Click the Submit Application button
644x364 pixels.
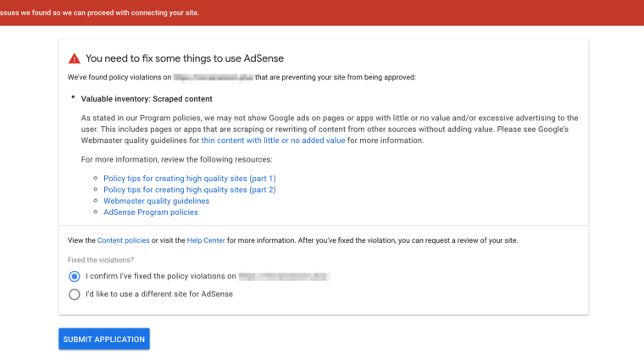(104, 339)
